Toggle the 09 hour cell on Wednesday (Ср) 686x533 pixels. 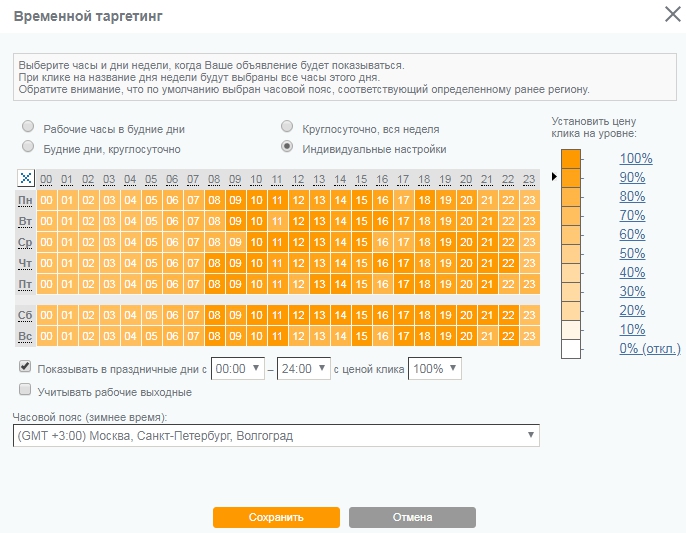pos(235,243)
